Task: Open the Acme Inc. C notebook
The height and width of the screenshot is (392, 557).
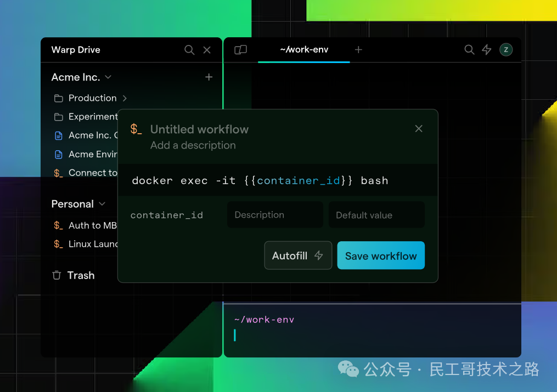Action: (x=93, y=135)
